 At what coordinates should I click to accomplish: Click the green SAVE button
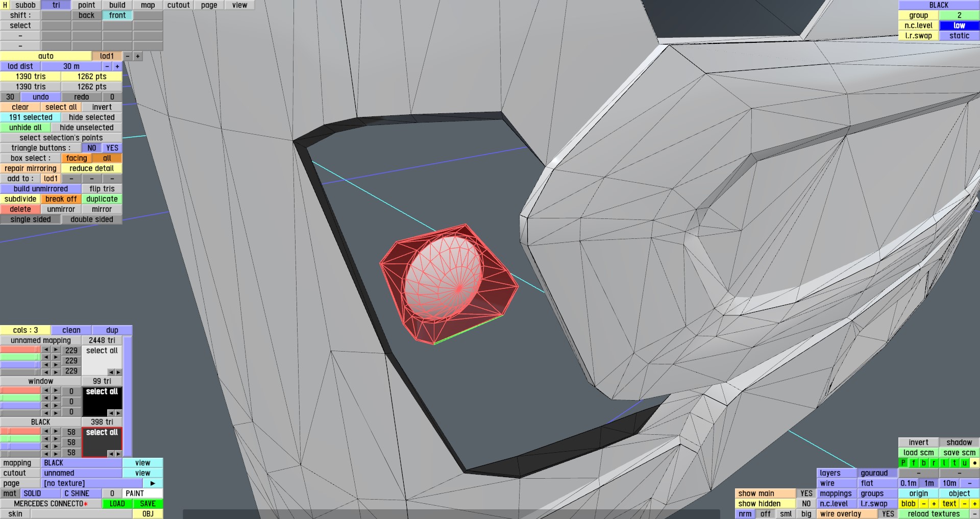click(148, 504)
